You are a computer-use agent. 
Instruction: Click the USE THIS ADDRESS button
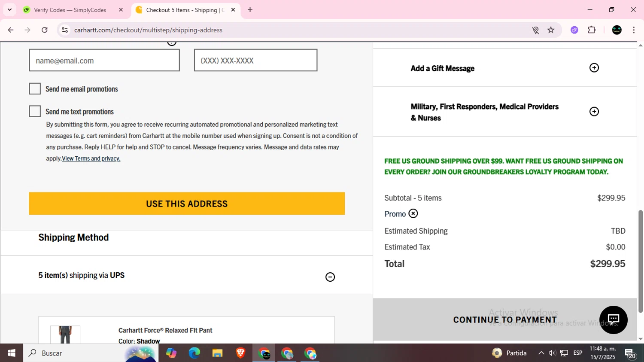187,204
